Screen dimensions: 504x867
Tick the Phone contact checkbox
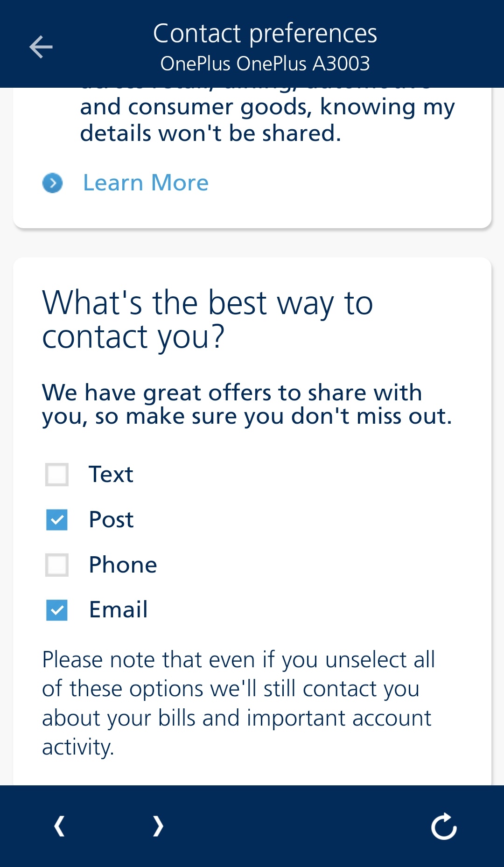pos(57,565)
